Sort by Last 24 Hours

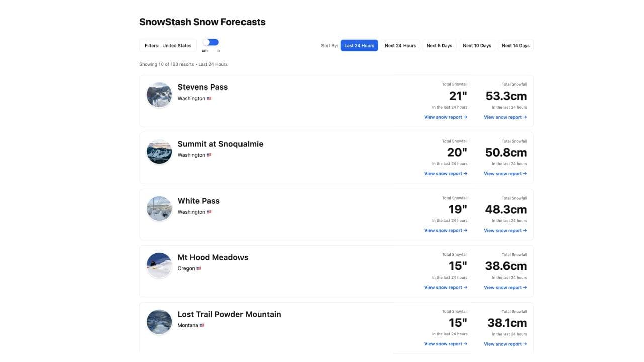359,46
